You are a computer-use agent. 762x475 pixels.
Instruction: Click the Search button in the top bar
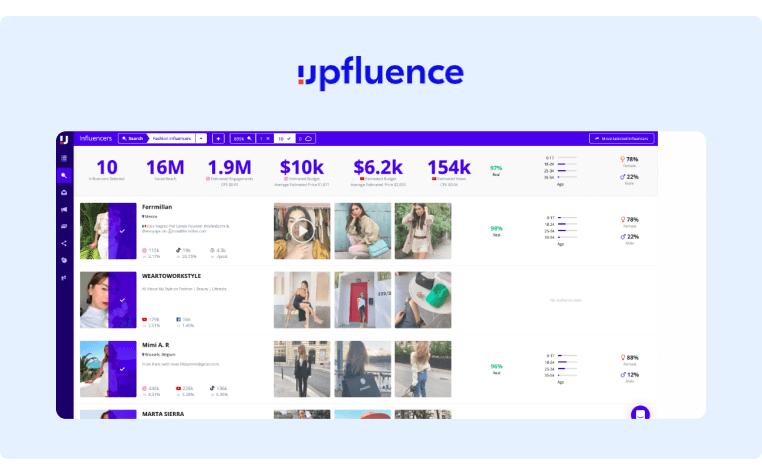point(133,139)
